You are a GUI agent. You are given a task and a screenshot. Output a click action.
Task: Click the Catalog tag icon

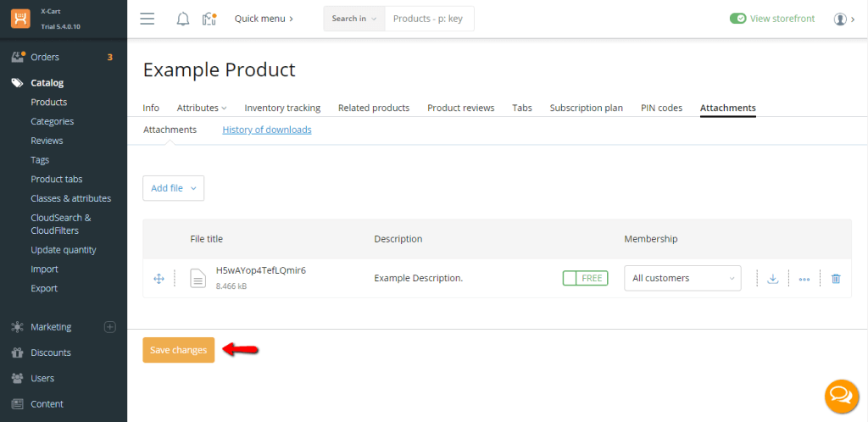18,83
